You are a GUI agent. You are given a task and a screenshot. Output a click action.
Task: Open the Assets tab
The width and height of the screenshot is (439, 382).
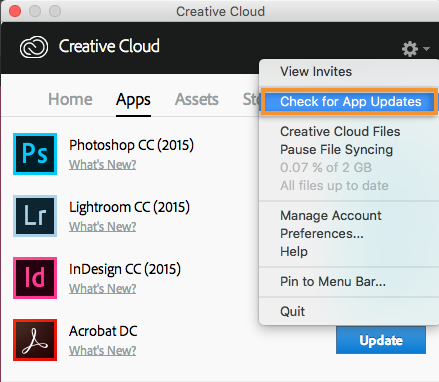[x=197, y=99]
